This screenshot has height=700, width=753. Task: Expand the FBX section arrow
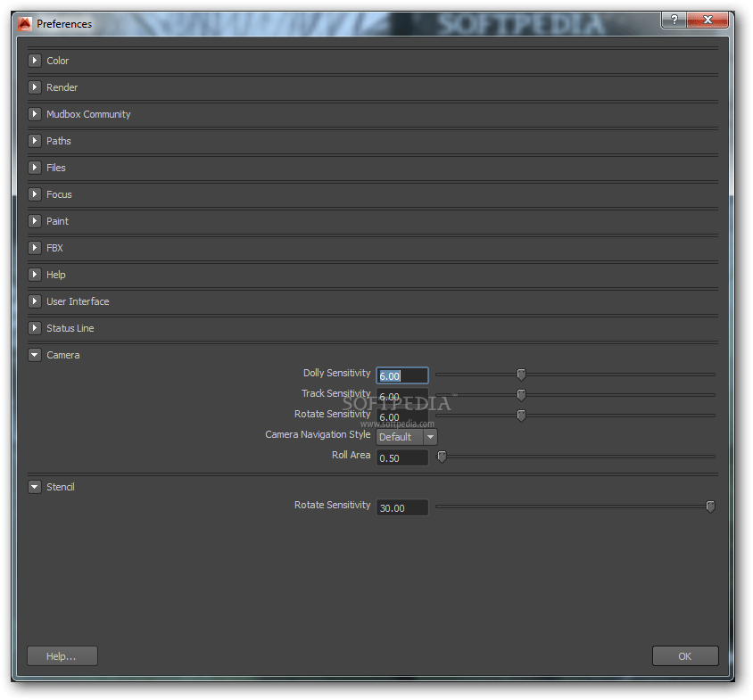point(35,248)
